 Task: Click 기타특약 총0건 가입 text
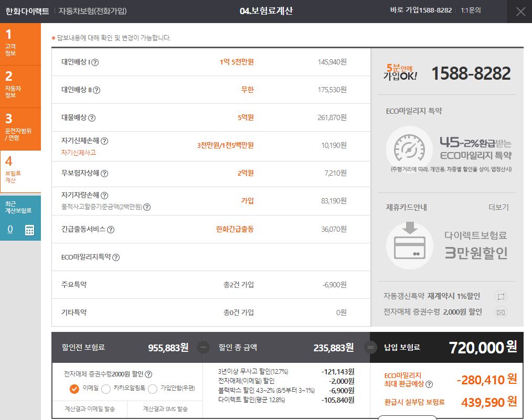tap(239, 313)
